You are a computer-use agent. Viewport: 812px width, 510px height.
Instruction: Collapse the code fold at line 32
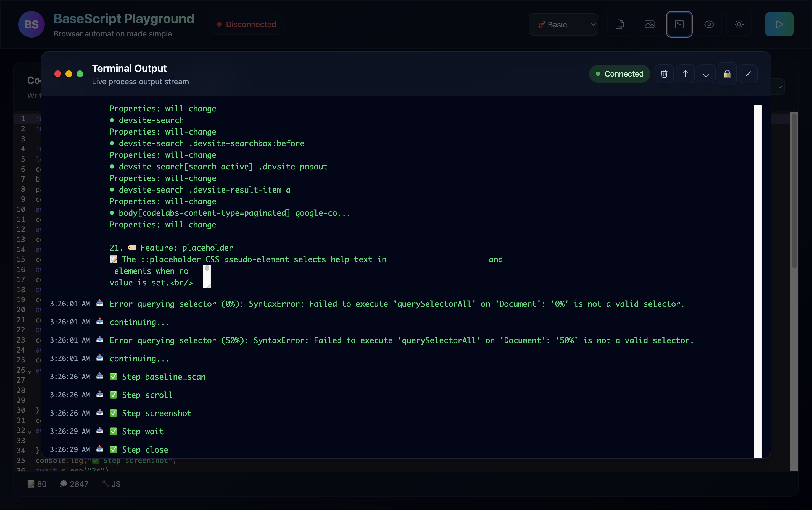point(30,432)
